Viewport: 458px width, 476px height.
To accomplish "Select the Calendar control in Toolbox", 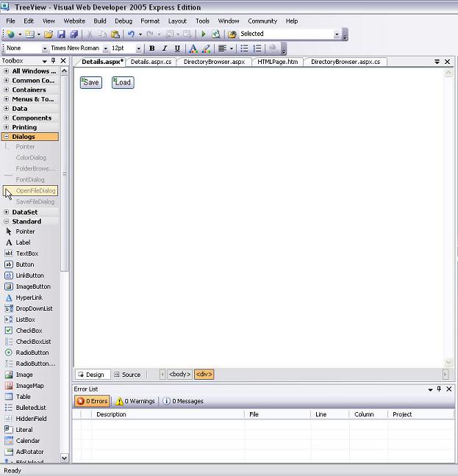I will [x=29, y=441].
